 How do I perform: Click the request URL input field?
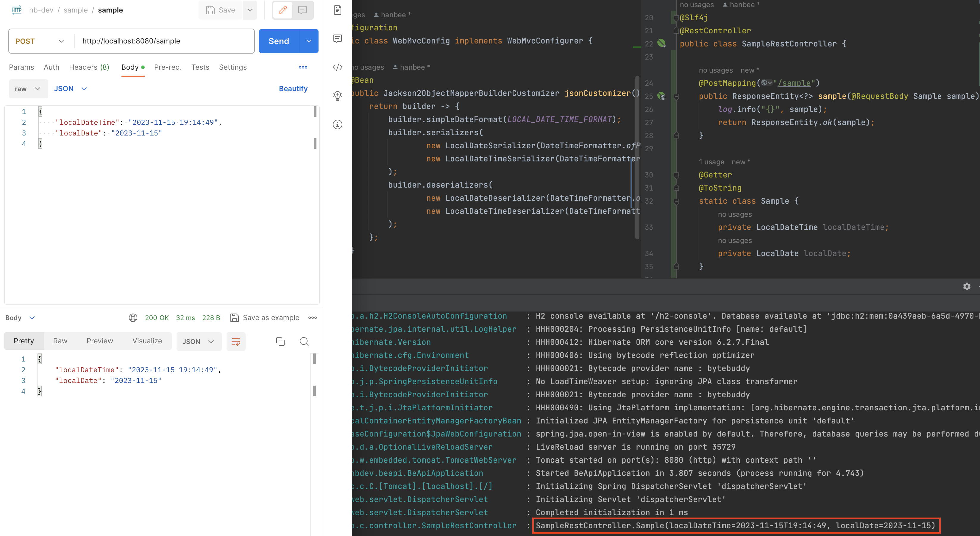pos(164,41)
